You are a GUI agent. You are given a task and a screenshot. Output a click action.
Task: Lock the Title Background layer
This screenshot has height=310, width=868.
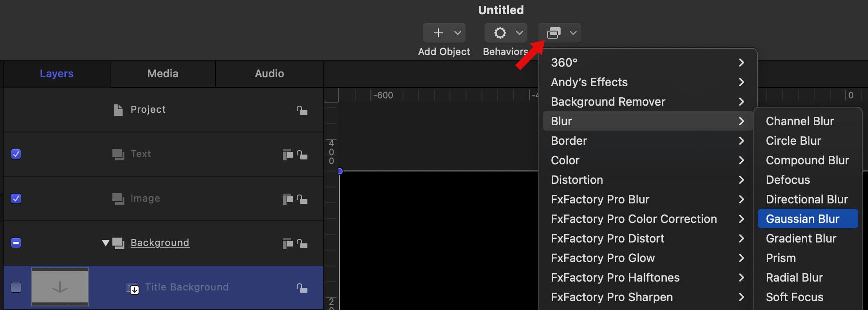point(302,288)
